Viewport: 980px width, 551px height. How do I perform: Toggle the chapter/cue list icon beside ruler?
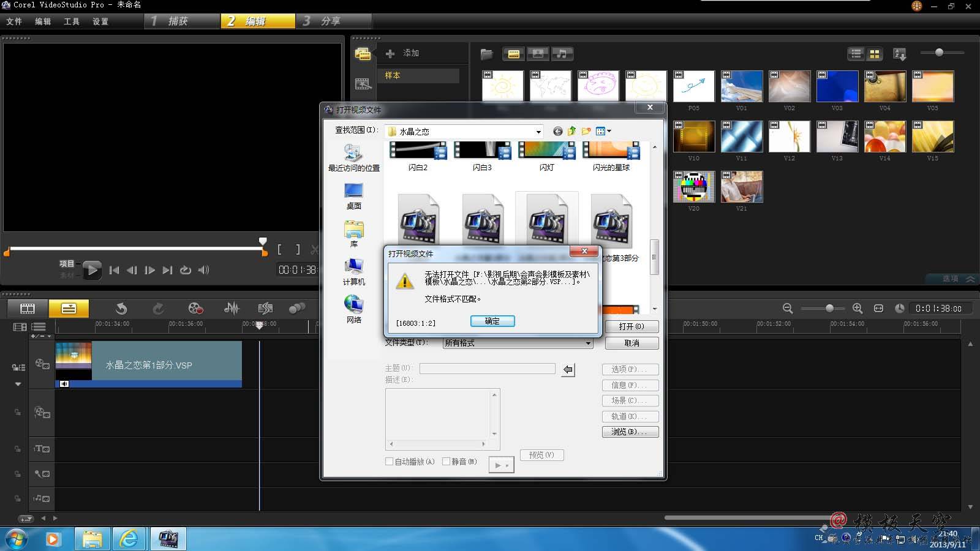click(39, 327)
